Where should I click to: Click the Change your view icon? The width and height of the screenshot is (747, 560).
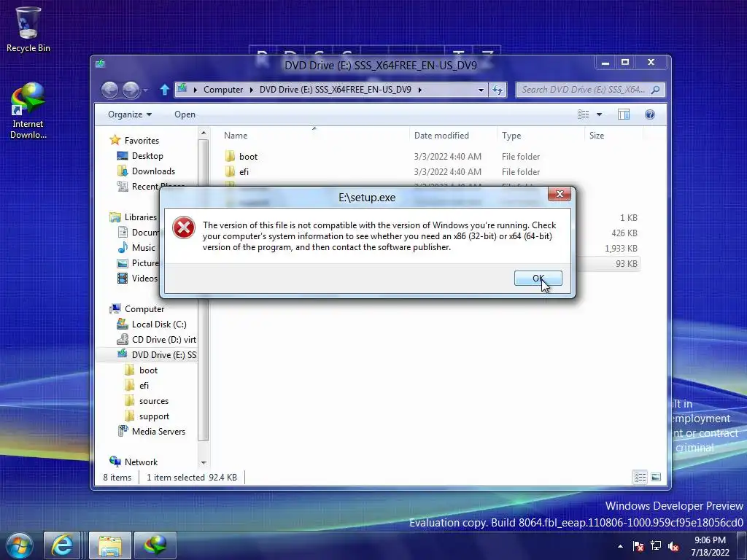[x=583, y=114]
